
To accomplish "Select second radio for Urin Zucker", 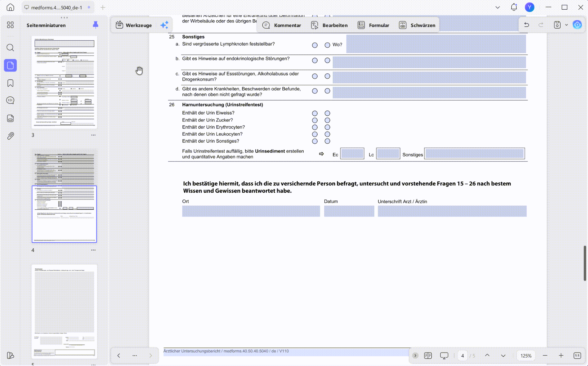I will [x=327, y=120].
